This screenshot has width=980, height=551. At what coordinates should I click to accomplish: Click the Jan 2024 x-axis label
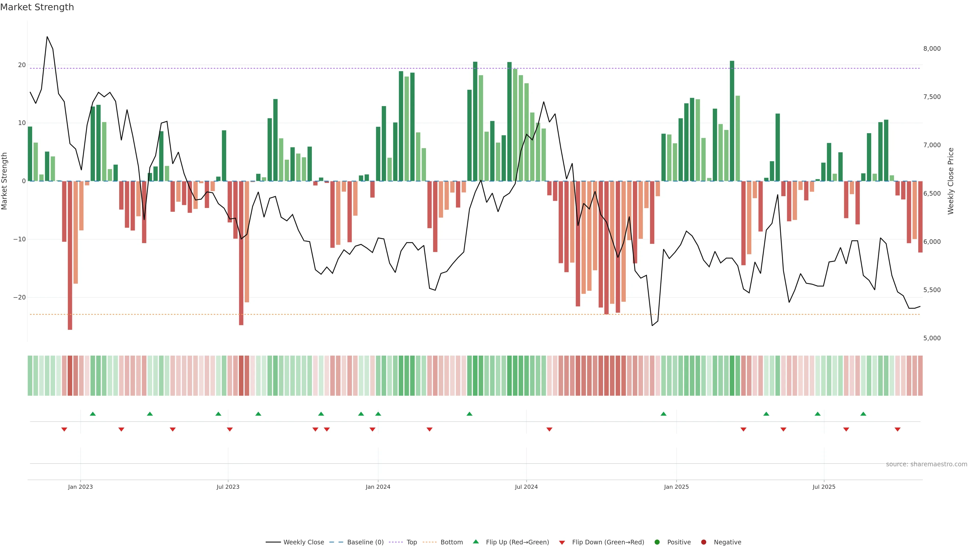click(378, 487)
